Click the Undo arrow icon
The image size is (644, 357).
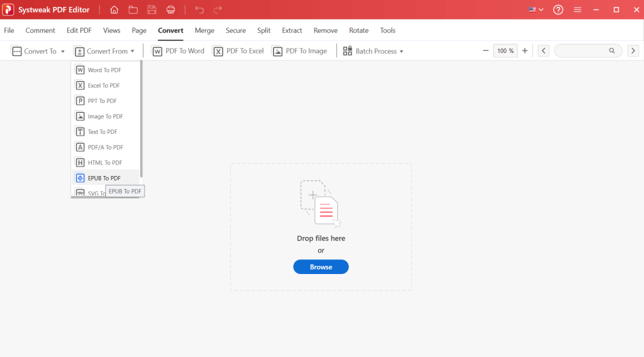(x=199, y=10)
